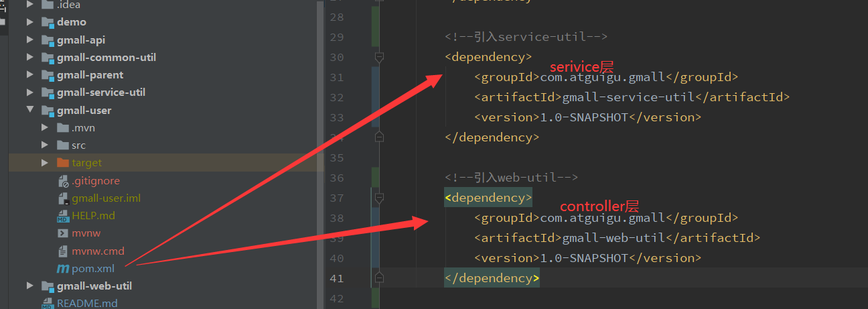
Task: Click the gmall-api module folder icon
Action: click(x=48, y=40)
